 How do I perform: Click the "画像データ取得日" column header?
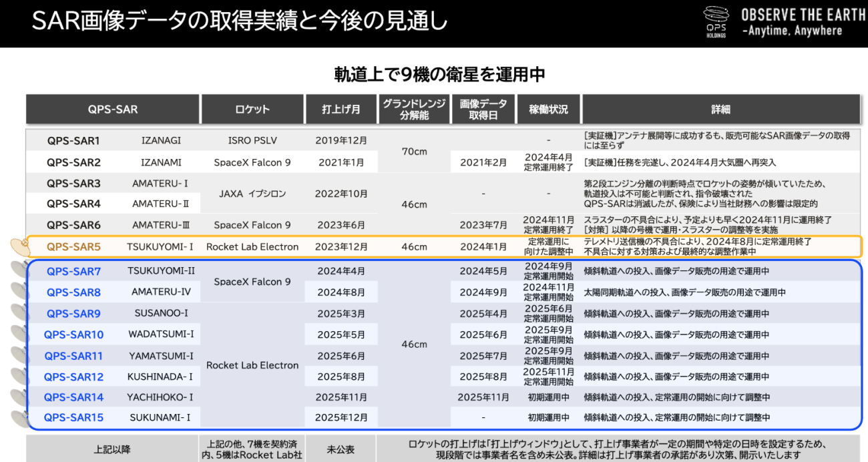(x=483, y=109)
